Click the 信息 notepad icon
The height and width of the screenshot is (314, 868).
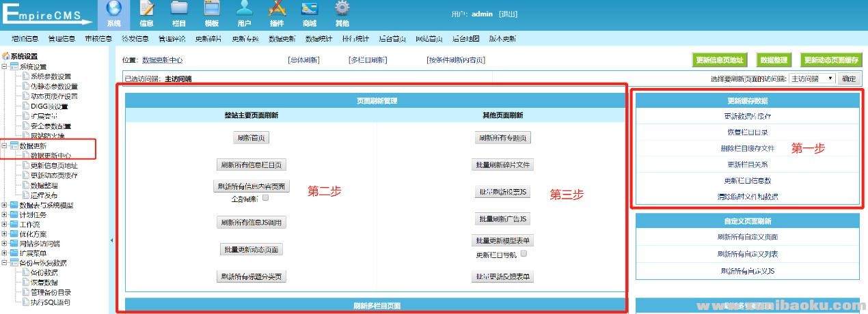click(x=146, y=10)
